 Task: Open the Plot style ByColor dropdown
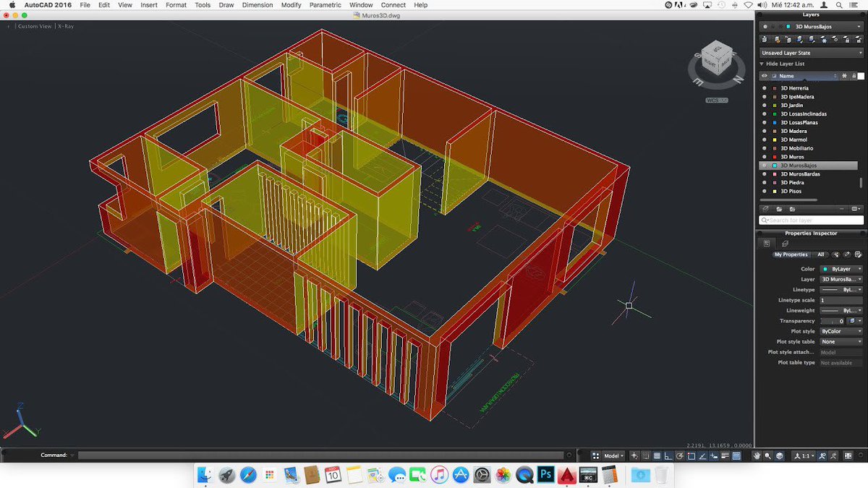click(x=841, y=331)
